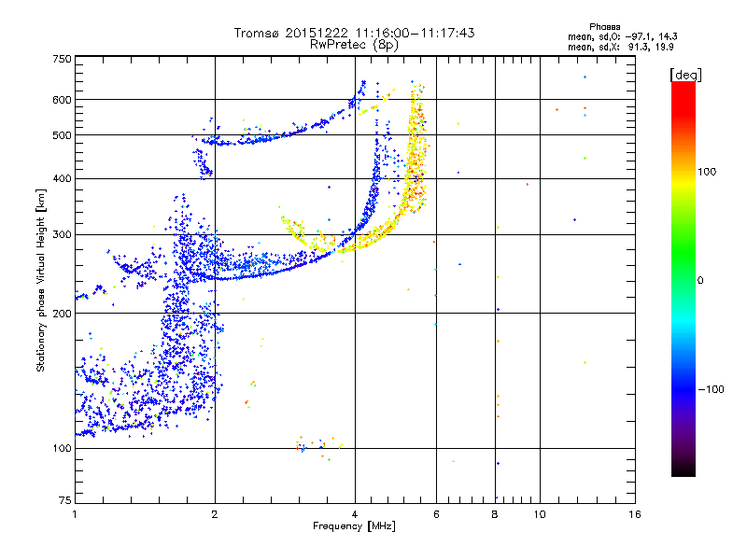Click the 'Frequency [MHz]' axis label
Viewport: 747px width, 560px height.
(x=354, y=526)
